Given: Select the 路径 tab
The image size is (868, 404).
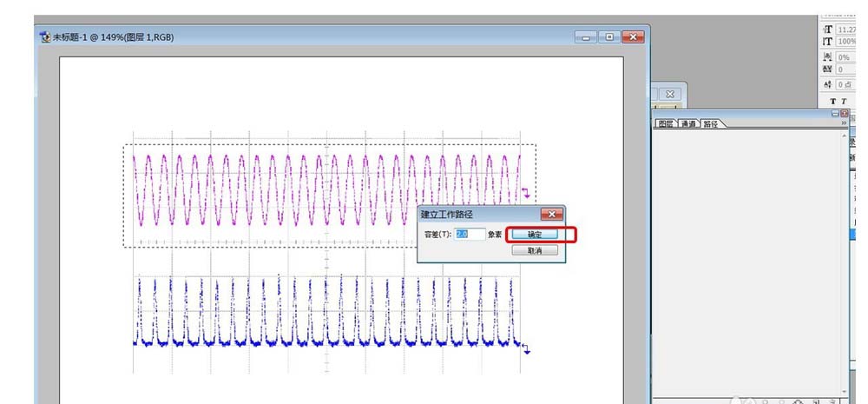Looking at the screenshot, I should [711, 124].
